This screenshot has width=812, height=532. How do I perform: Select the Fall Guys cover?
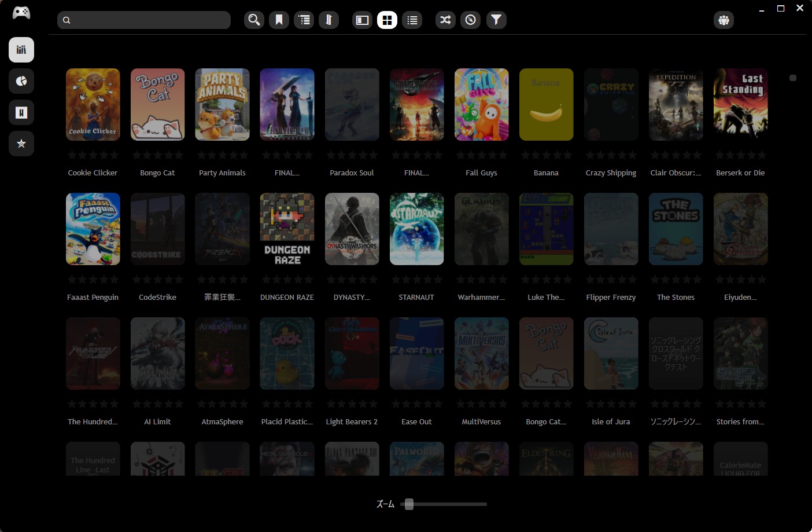point(481,105)
